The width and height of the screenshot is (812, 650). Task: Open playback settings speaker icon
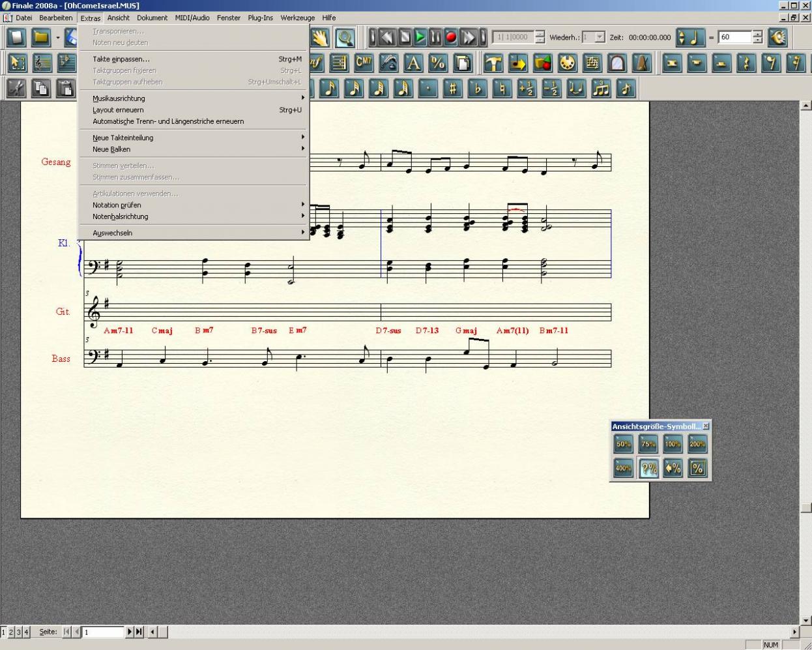coord(777,37)
